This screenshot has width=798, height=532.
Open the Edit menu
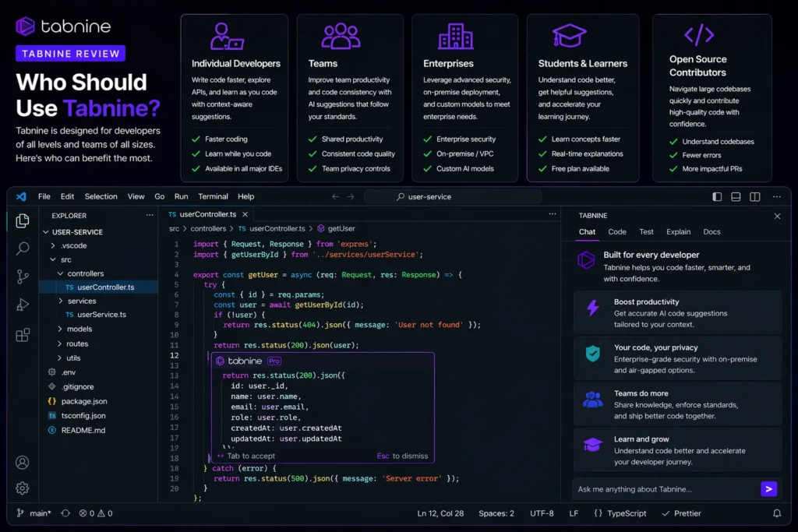click(67, 196)
